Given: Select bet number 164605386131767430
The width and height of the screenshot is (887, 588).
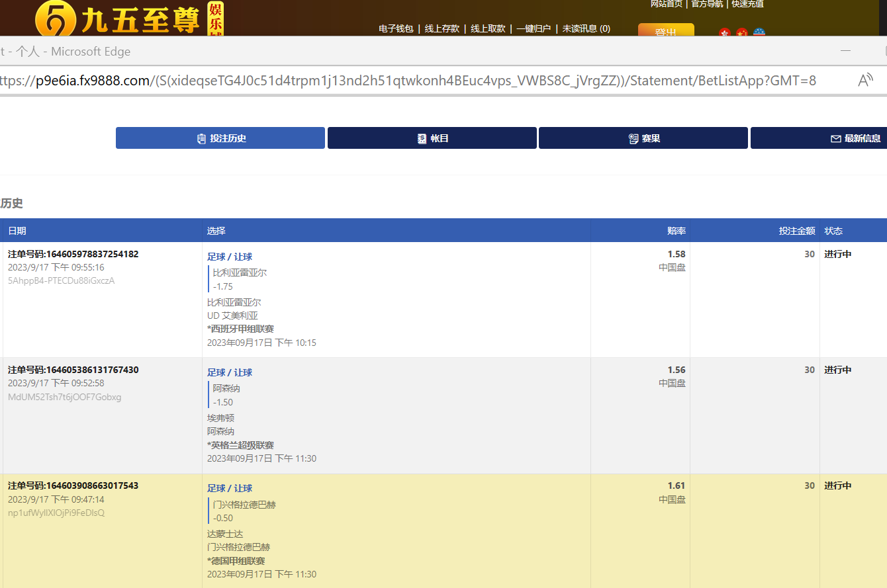Looking at the screenshot, I should [73, 370].
